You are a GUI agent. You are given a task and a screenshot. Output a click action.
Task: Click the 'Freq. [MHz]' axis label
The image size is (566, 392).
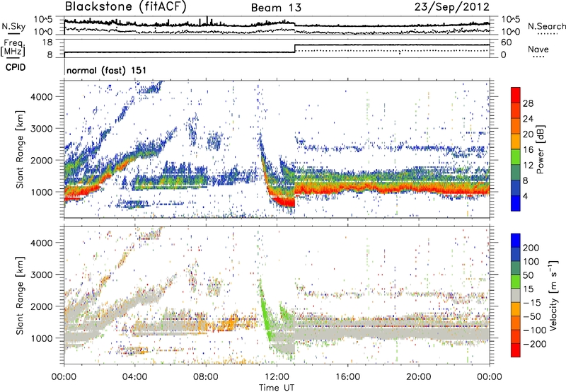click(x=13, y=48)
